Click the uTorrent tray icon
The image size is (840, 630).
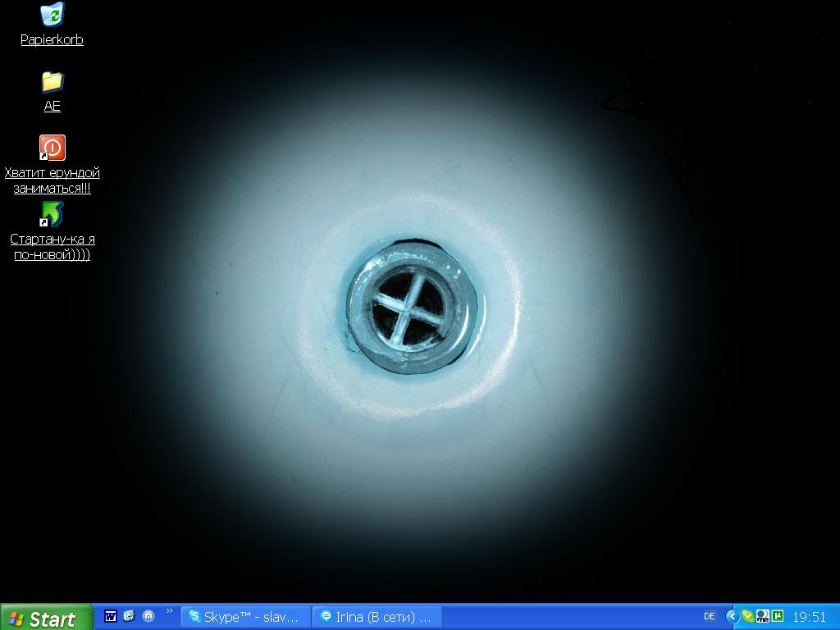coord(777,616)
